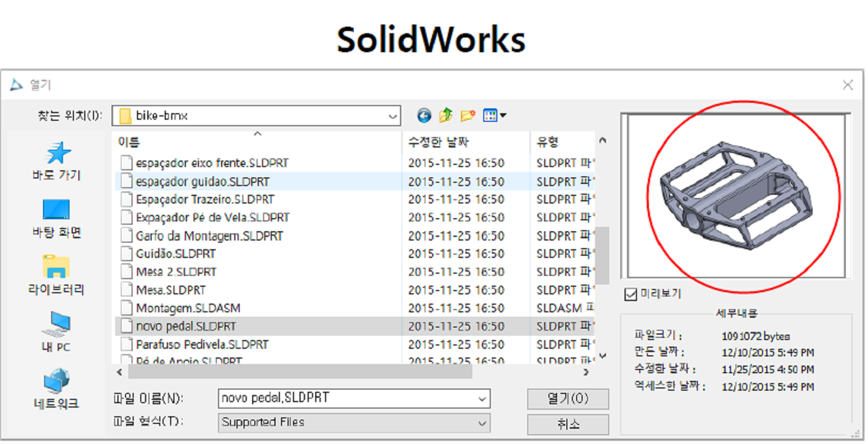Click the Open (열기) button
Screen dimensions: 868x444
pyautogui.click(x=568, y=399)
